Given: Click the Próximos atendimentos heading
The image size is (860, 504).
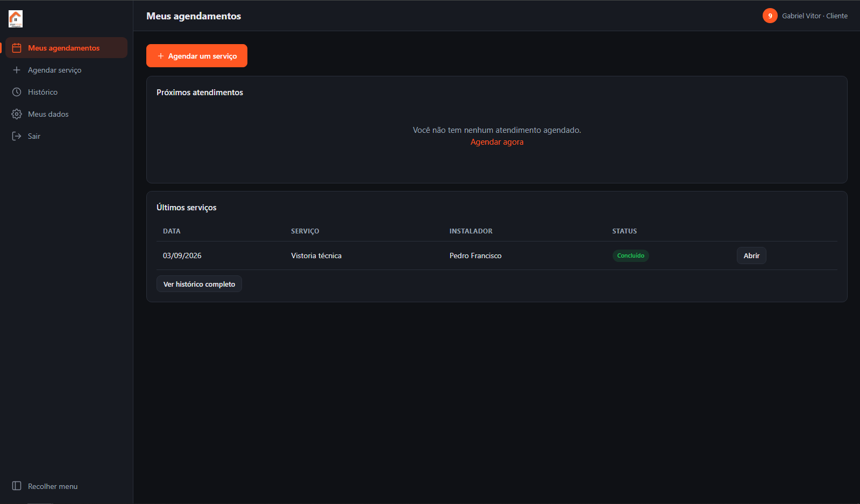Looking at the screenshot, I should [x=200, y=93].
